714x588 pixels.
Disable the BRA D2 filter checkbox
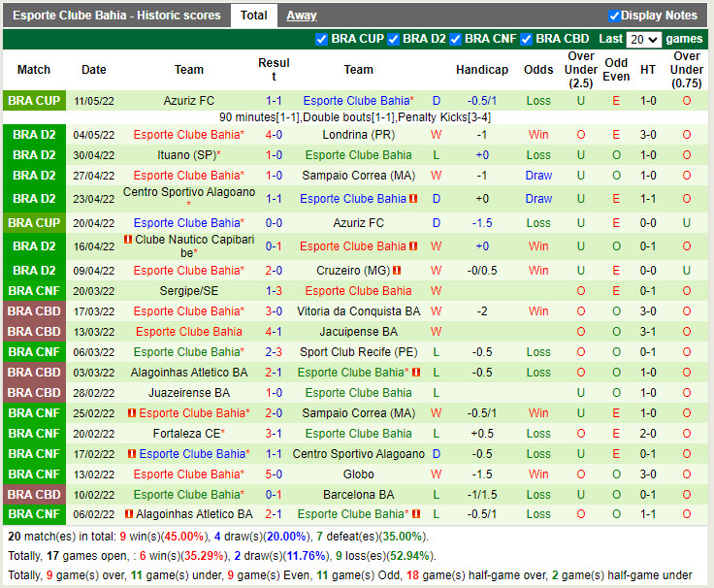click(394, 39)
